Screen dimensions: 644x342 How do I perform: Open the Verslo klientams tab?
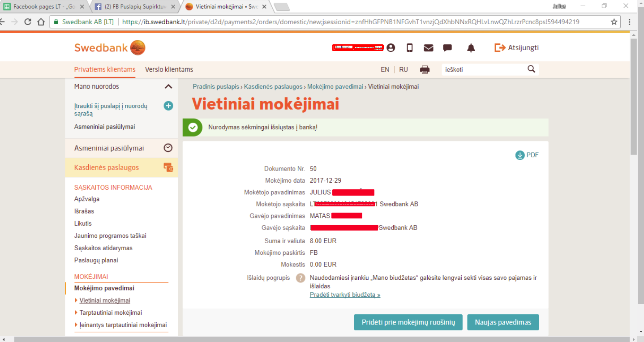coord(169,69)
